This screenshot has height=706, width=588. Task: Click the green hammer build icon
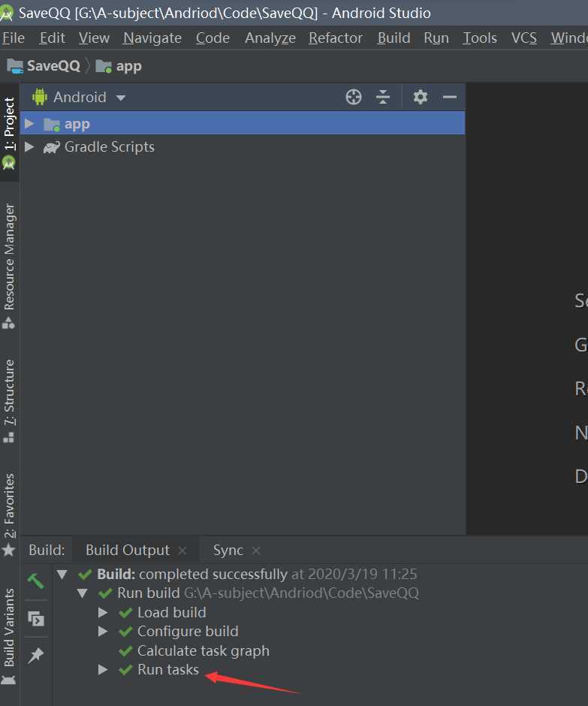35,581
